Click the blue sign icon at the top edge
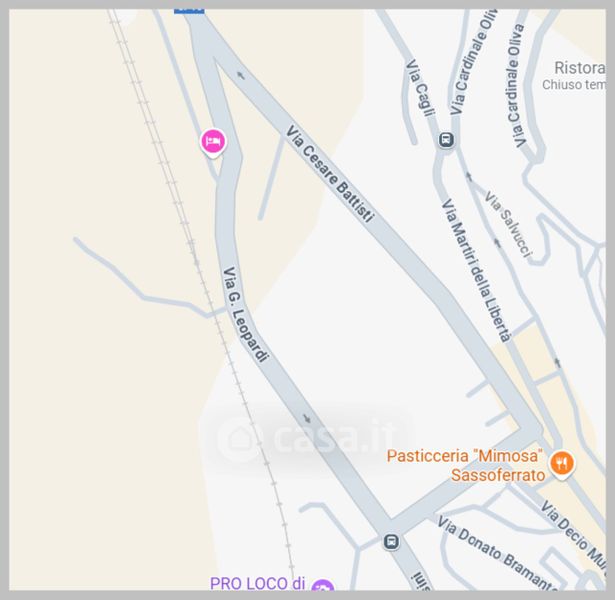The width and height of the screenshot is (615, 600). [x=189, y=11]
